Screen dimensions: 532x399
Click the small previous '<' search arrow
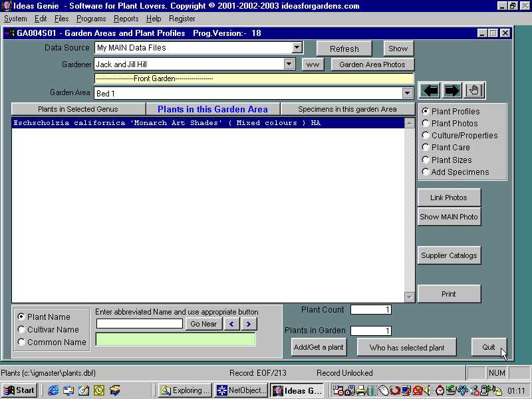(x=231, y=324)
